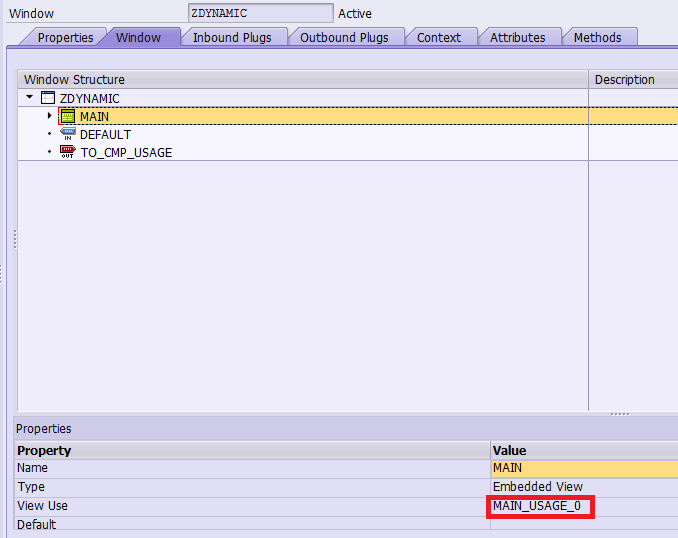Switch to the Context tab
The image size is (678, 538).
[439, 38]
